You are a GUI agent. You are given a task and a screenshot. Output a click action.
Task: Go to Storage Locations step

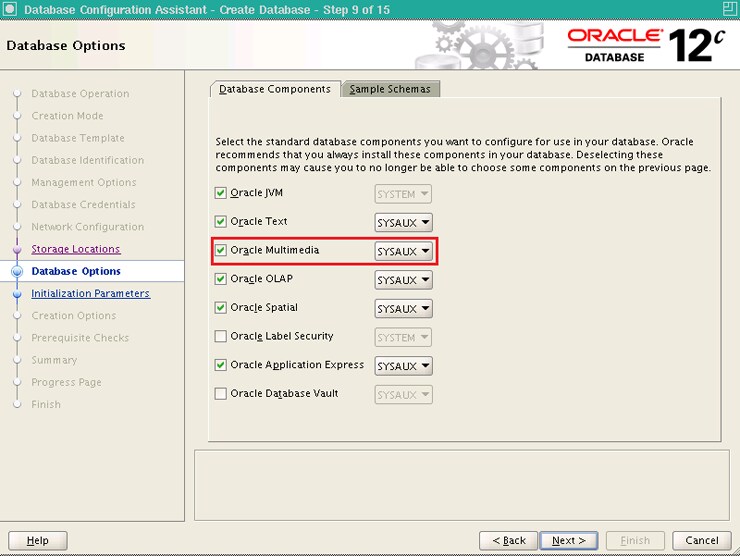pyautogui.click(x=76, y=249)
